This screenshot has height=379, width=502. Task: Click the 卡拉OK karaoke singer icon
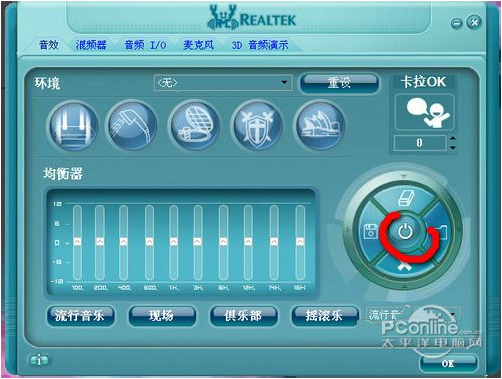424,112
